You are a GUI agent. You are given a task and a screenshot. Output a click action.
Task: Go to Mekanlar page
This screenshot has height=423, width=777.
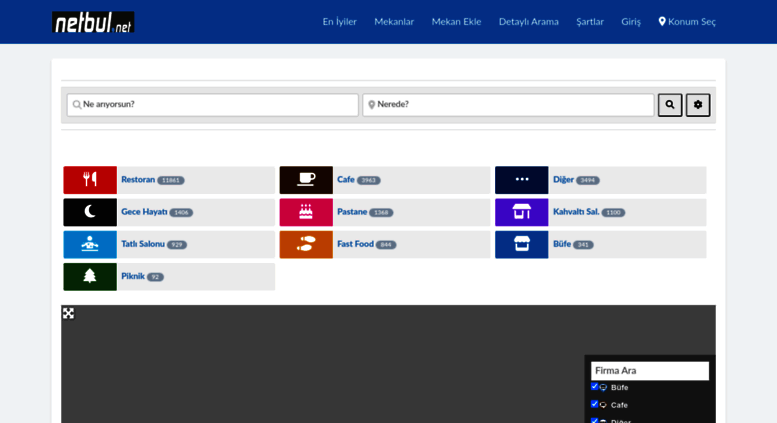pyautogui.click(x=394, y=22)
